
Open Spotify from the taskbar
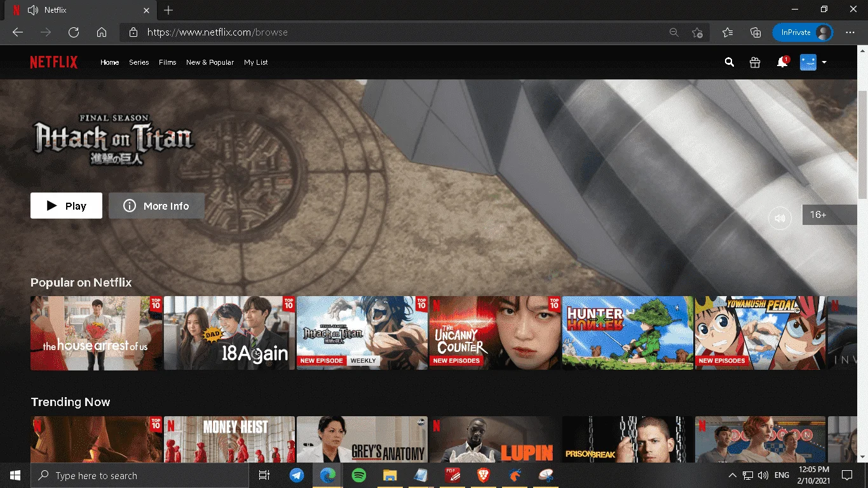click(x=358, y=475)
